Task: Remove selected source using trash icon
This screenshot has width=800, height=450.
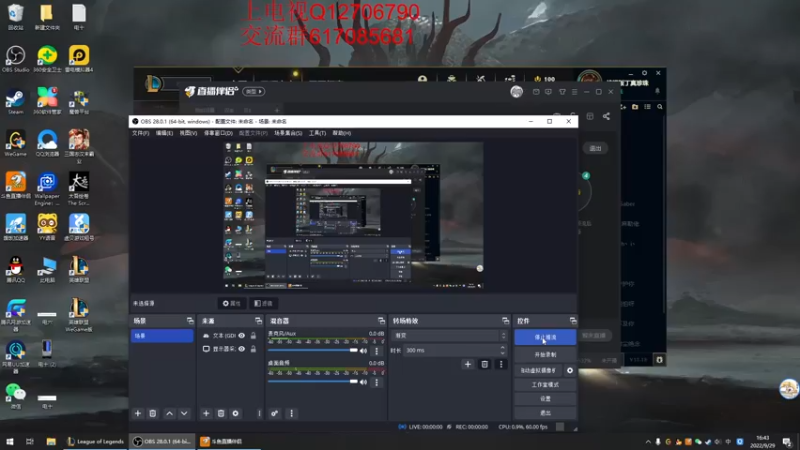Action: [x=221, y=413]
